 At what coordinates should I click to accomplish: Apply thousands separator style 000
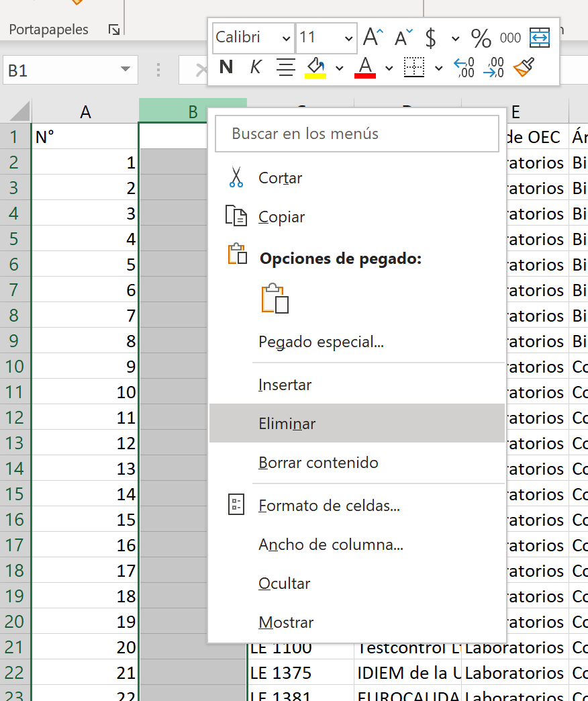coord(510,38)
